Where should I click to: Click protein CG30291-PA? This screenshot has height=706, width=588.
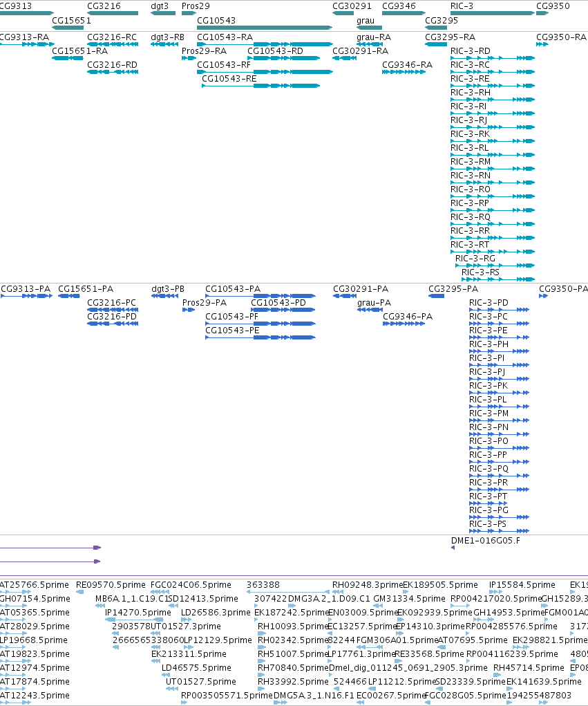[x=361, y=288]
